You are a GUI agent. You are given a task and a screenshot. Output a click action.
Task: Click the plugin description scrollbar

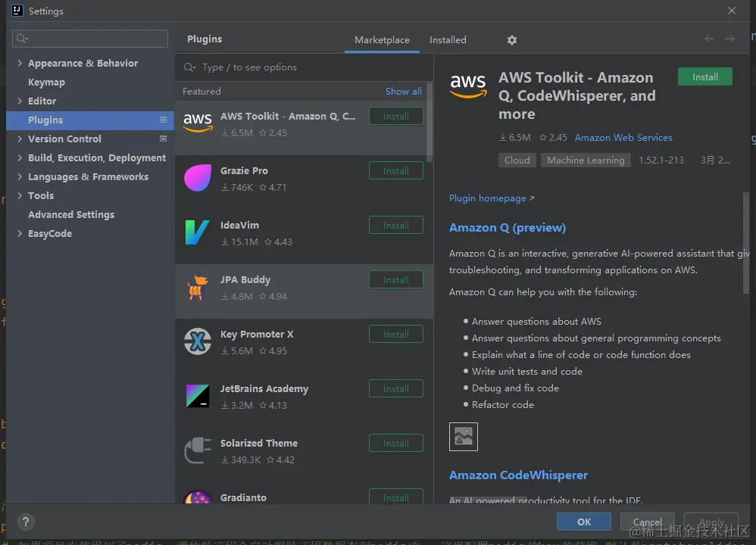pos(746,243)
